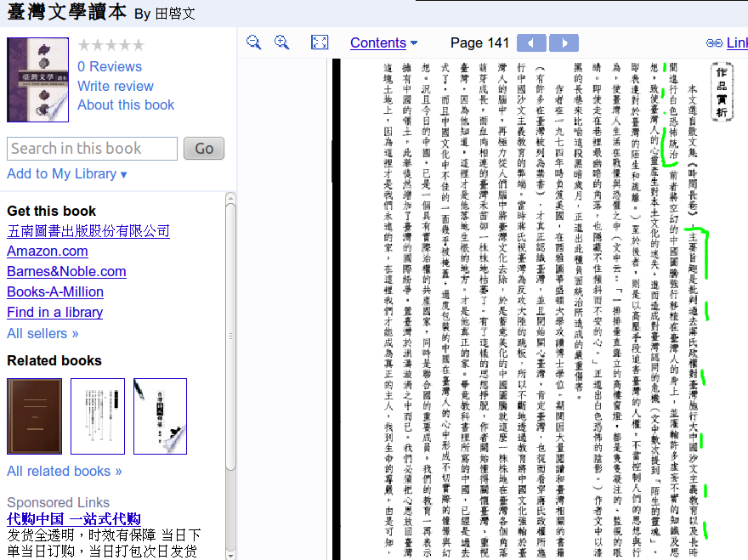Screen dimensions: 748x560
Task: Click the zoom out magnifier icon
Action: point(253,42)
